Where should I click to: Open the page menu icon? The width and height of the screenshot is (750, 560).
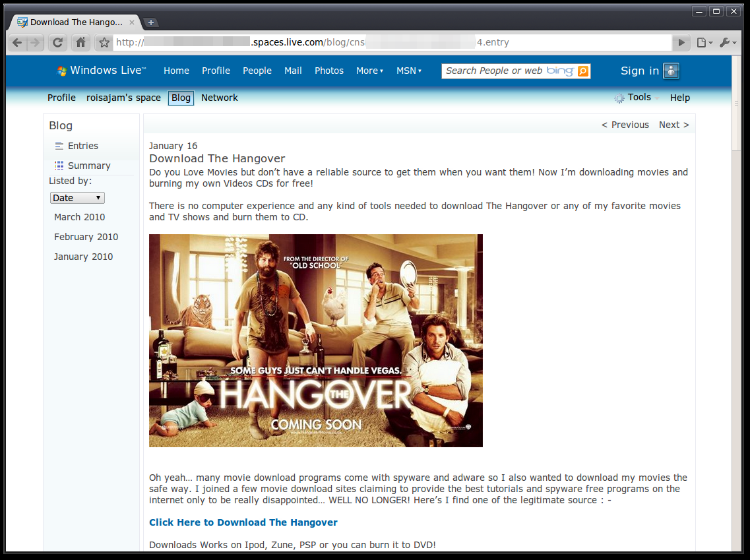click(x=704, y=43)
